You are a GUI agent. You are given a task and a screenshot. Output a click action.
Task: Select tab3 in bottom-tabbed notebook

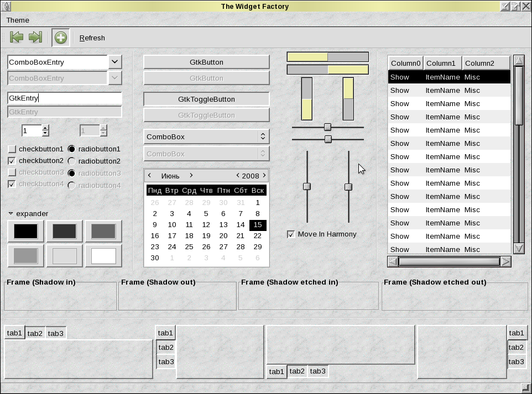317,371
